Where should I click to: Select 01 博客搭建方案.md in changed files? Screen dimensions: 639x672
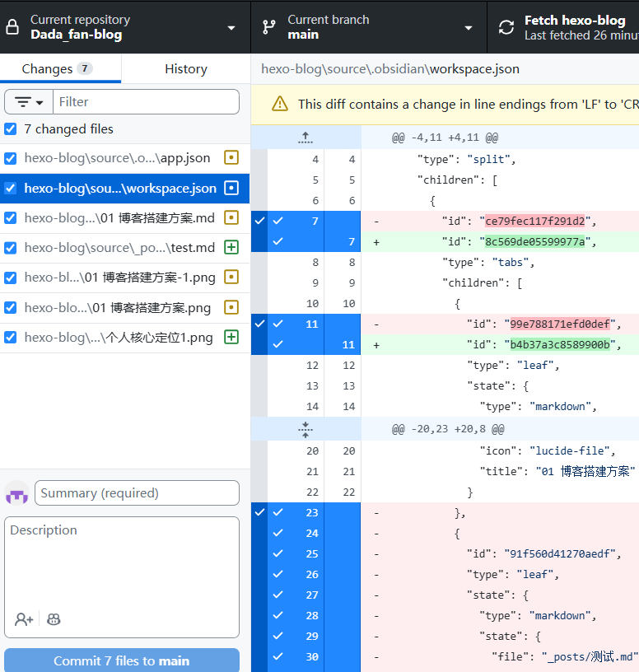(119, 217)
